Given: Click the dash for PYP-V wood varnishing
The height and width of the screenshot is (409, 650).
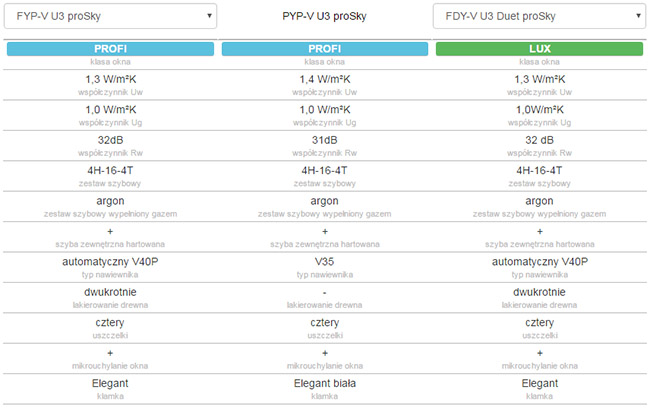Looking at the screenshot, I should pos(325,292).
